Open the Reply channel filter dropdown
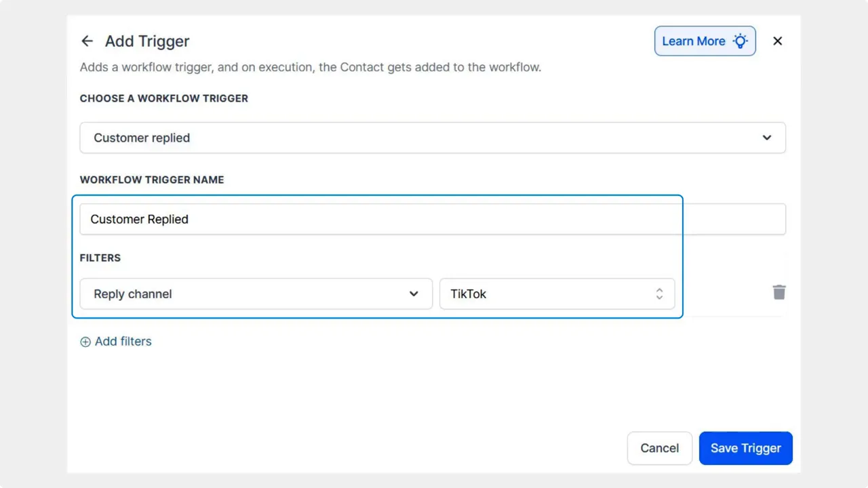Image resolution: width=868 pixels, height=488 pixels. 256,293
